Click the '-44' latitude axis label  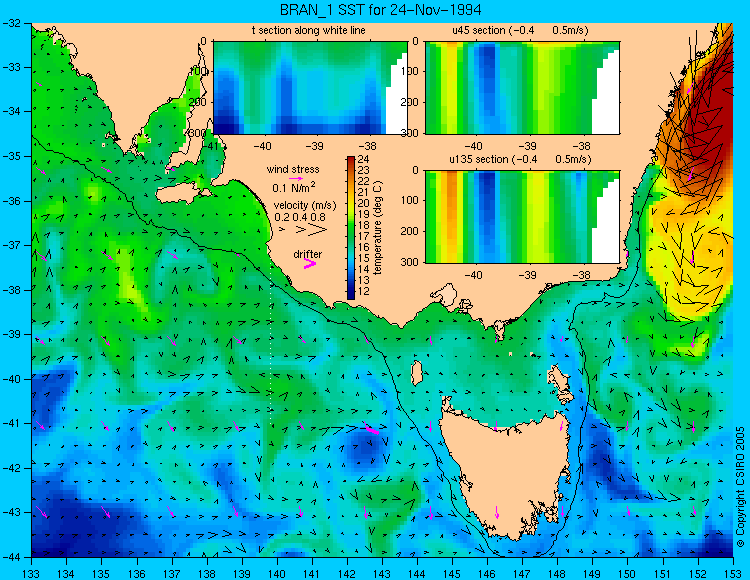coord(12,557)
